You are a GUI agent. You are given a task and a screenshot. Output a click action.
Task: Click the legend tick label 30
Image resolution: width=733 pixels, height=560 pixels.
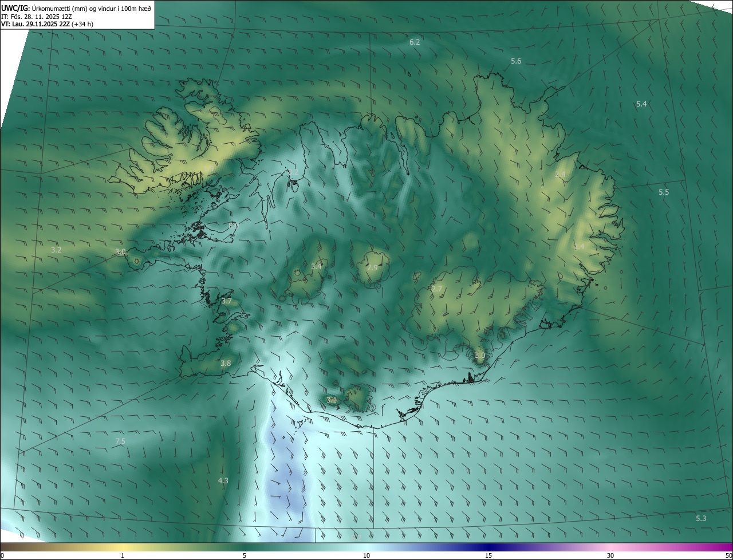[610, 556]
